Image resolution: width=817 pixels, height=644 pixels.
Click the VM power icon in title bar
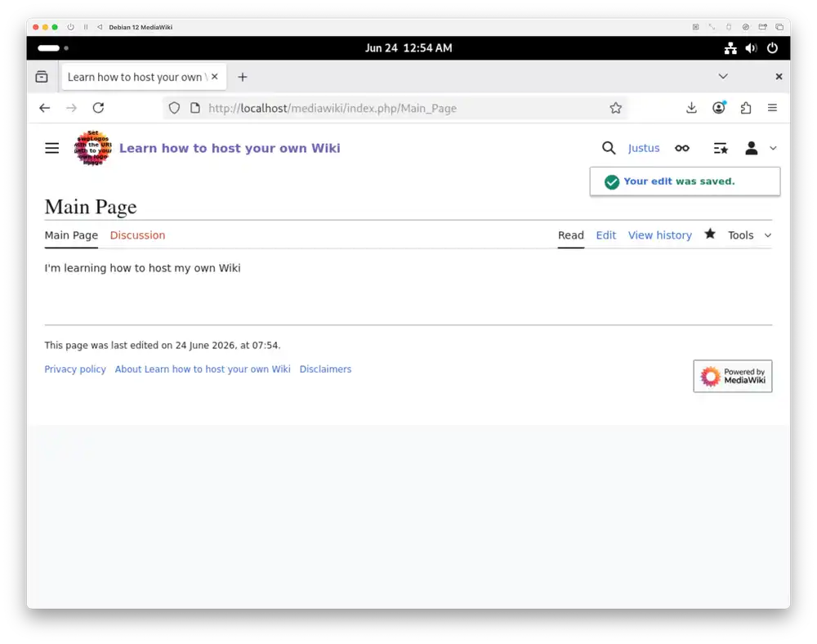tap(70, 27)
